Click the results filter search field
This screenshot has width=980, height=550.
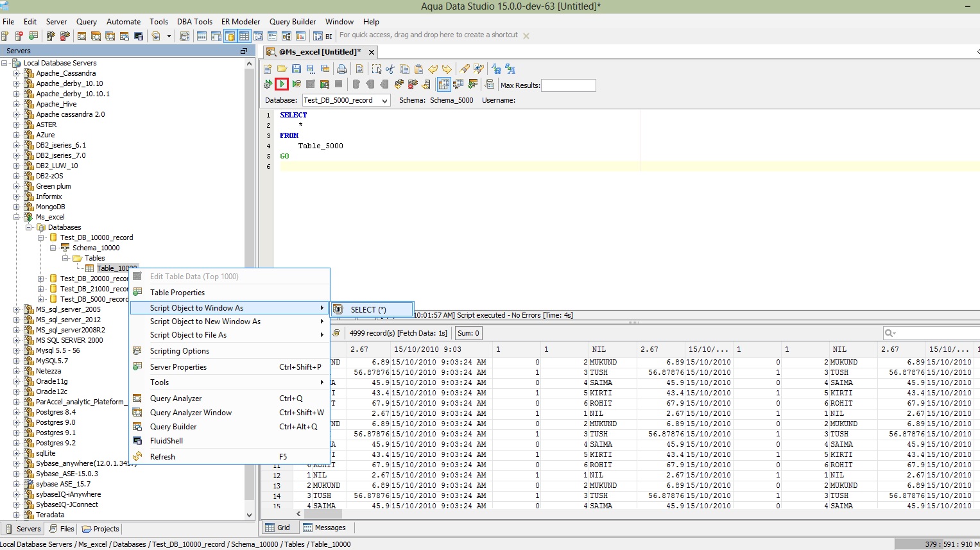point(932,332)
